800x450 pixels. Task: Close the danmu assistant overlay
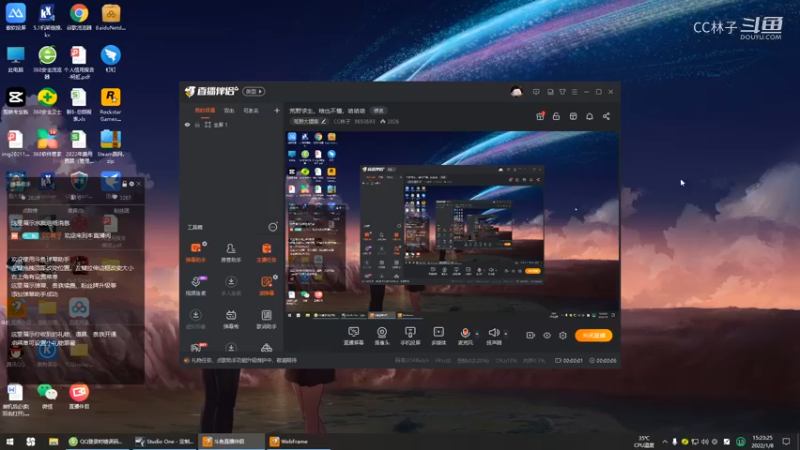click(x=139, y=184)
